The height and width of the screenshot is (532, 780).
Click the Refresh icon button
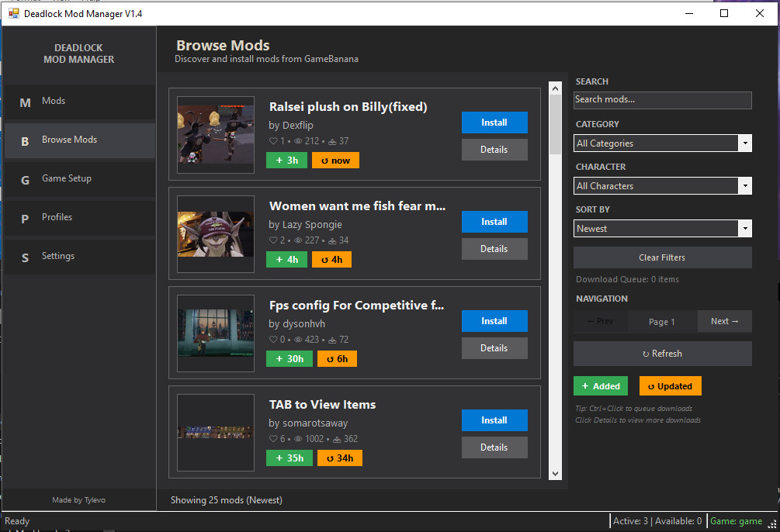662,353
